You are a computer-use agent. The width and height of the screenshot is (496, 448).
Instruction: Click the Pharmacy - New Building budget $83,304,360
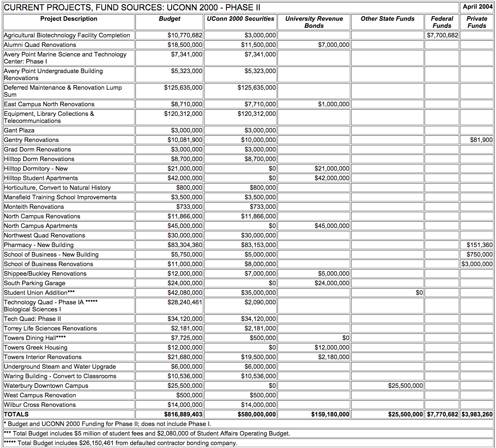(x=185, y=245)
